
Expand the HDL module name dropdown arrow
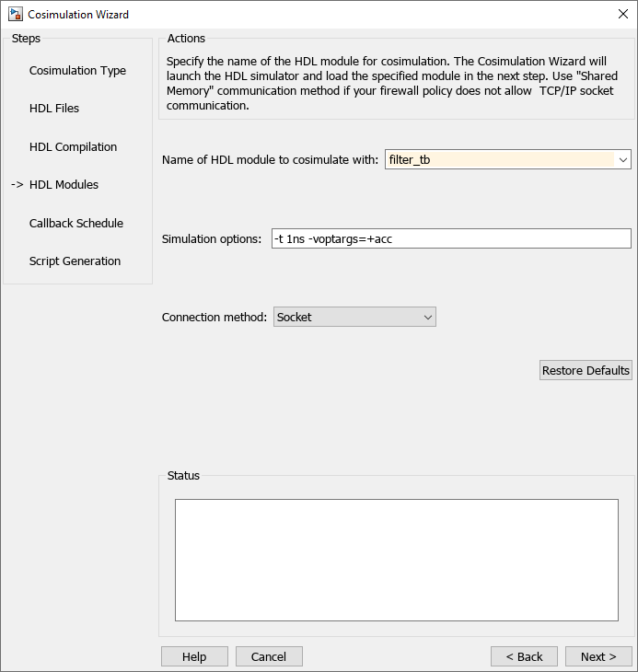[623, 160]
